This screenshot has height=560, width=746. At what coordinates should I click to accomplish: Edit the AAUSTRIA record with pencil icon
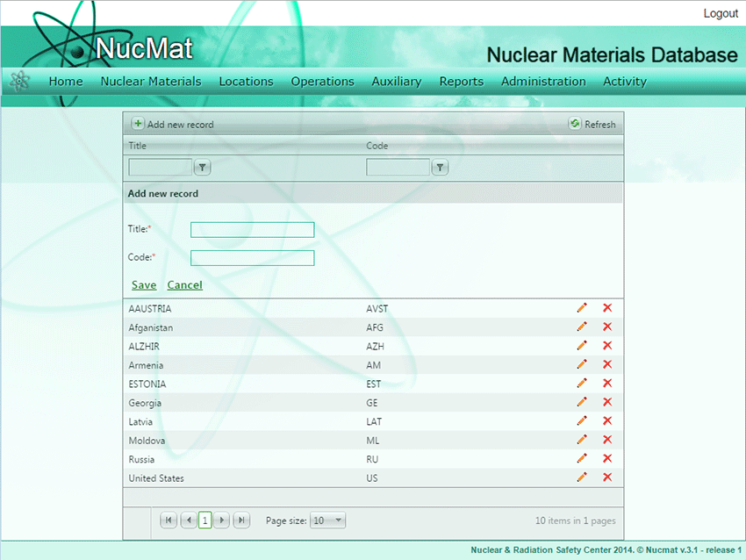point(582,308)
